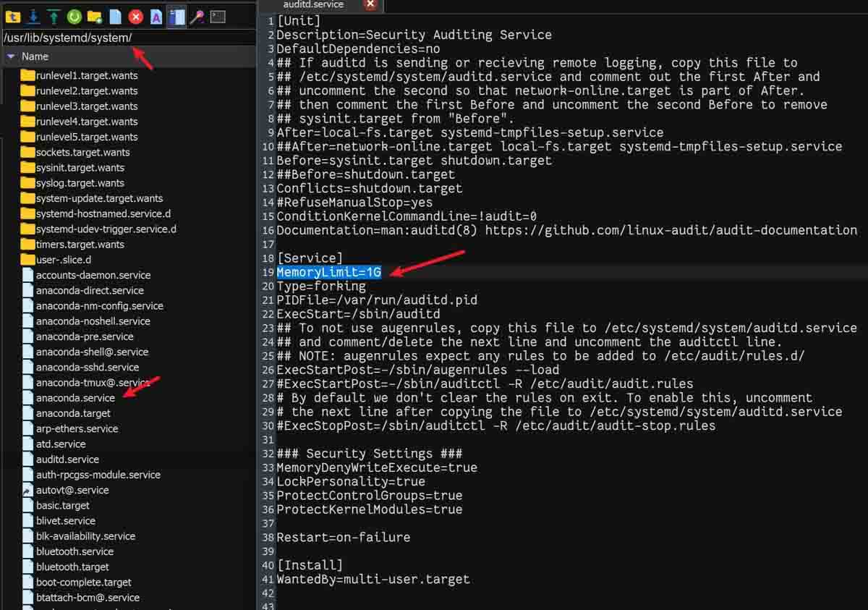Select the anaconda-direct.service file
This screenshot has width=868, height=610.
pos(83,290)
